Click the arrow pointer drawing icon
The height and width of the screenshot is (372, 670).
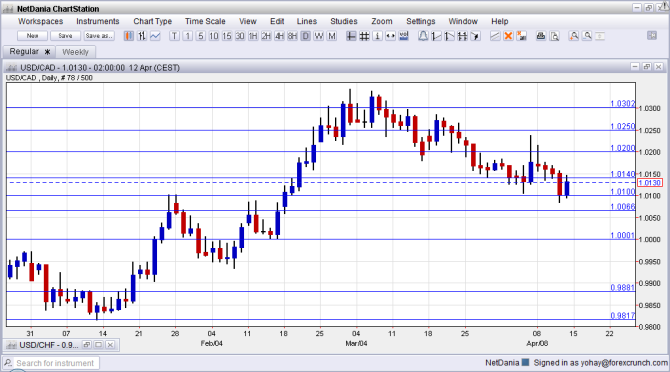point(475,36)
